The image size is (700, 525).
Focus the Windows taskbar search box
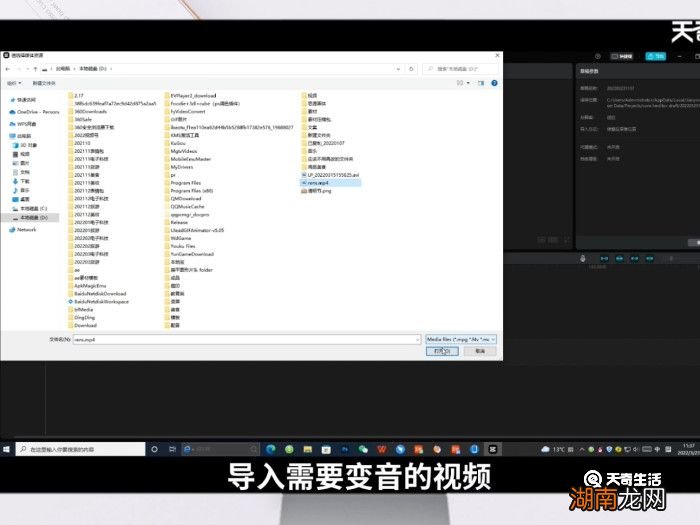click(81, 449)
